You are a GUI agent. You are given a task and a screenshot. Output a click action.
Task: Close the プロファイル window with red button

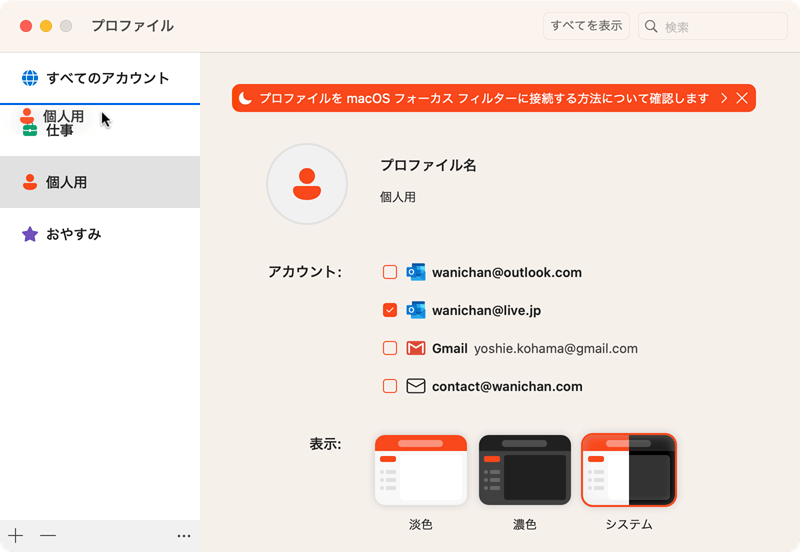click(26, 26)
